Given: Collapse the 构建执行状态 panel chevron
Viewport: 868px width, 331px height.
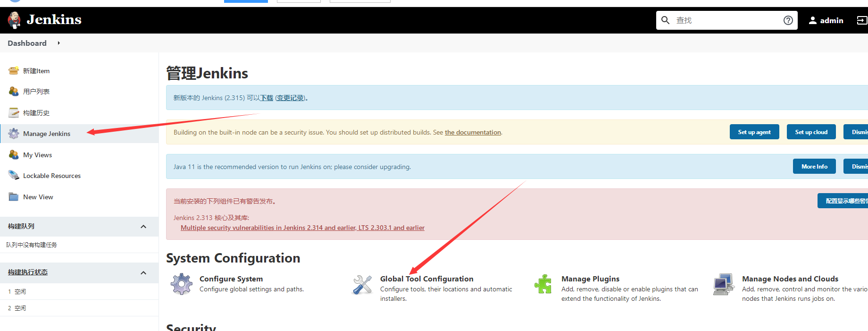Looking at the screenshot, I should pos(143,273).
